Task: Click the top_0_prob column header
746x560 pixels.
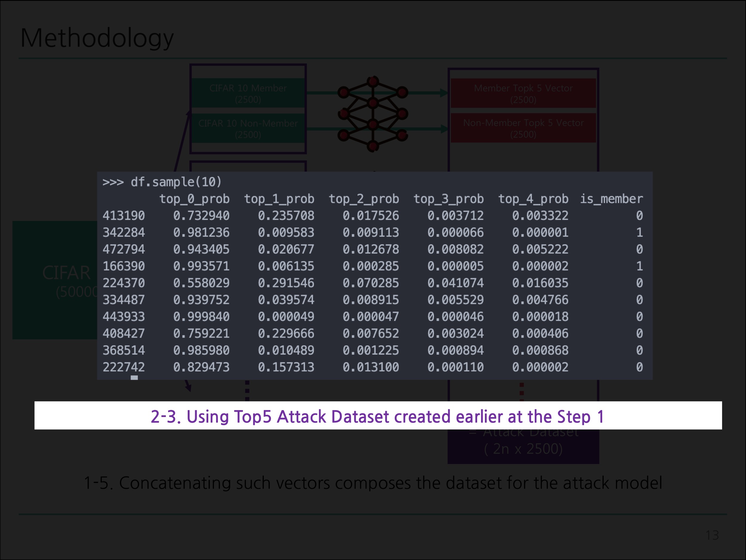Action: [195, 199]
